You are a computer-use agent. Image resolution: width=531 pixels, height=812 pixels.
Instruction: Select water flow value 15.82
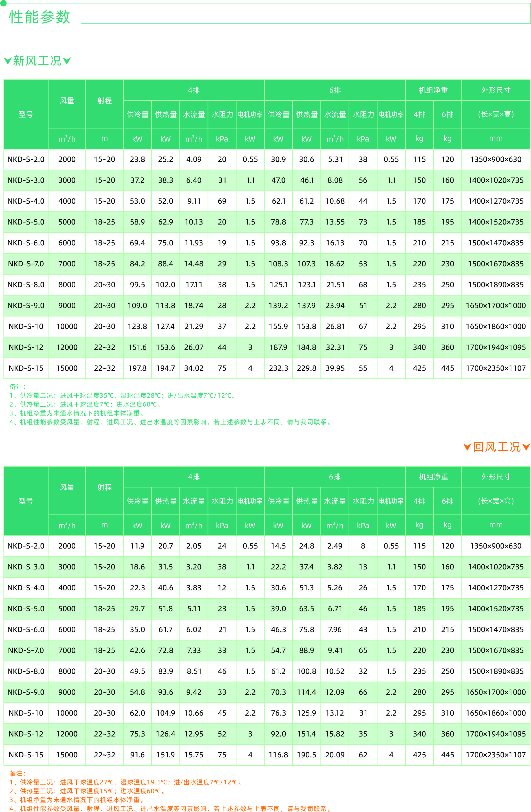pos(335,734)
